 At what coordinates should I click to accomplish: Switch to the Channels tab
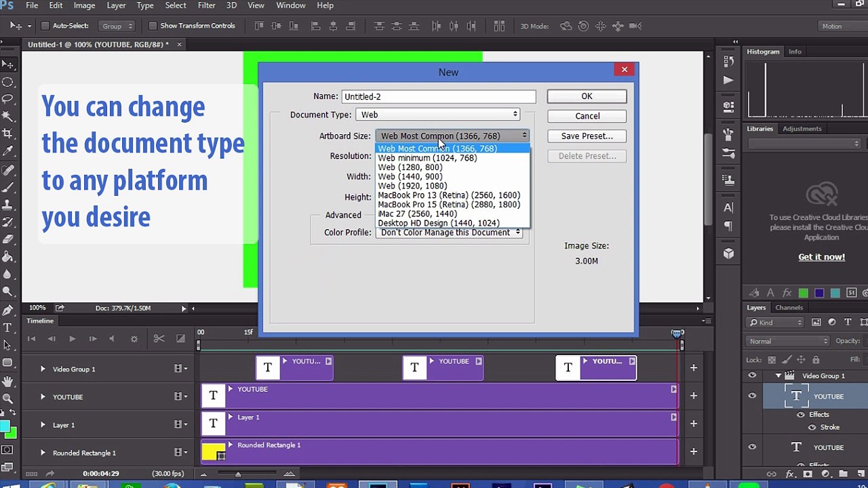789,308
